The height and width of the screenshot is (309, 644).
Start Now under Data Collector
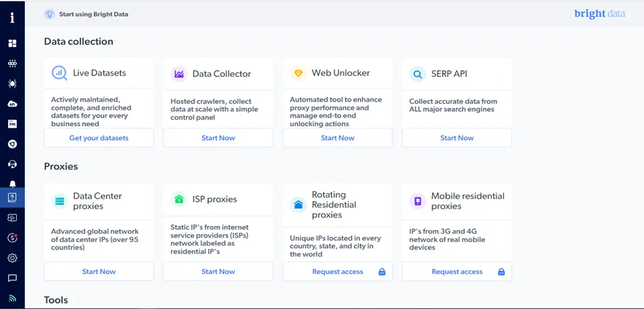point(218,138)
